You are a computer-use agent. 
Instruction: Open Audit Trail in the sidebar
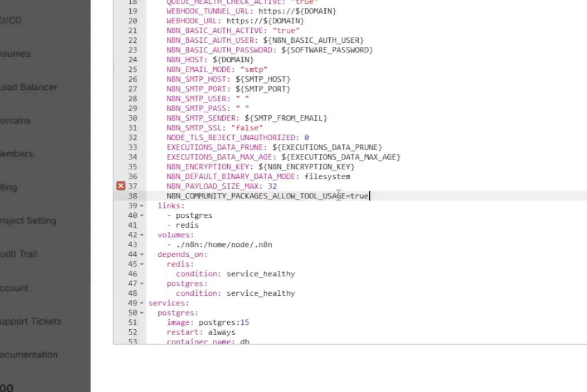click(19, 254)
